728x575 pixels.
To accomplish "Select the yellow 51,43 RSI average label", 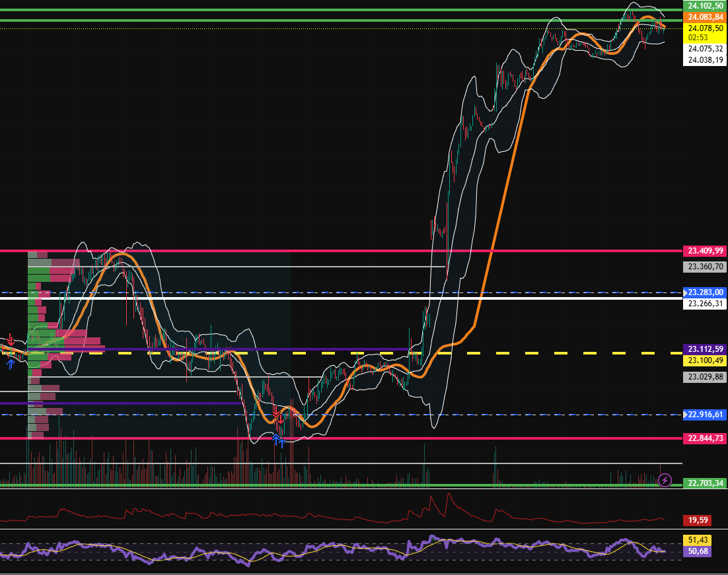I will 697,540.
